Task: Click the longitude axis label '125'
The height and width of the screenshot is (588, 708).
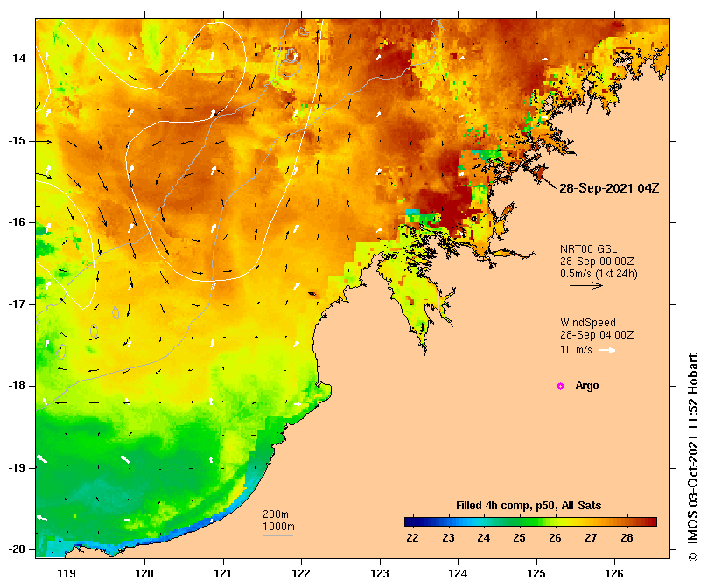Action: pyautogui.click(x=536, y=573)
